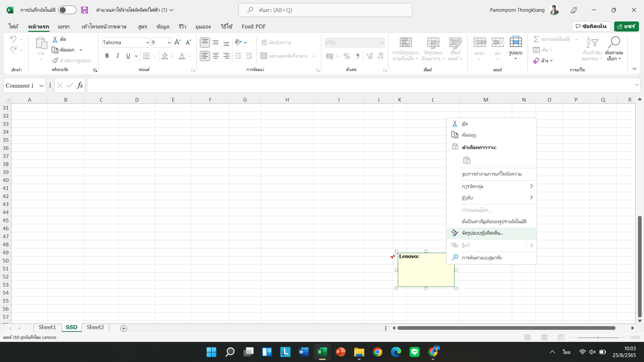Switch to page layout view in status bar
Viewport: 644px width, 362px height.
pos(544,337)
